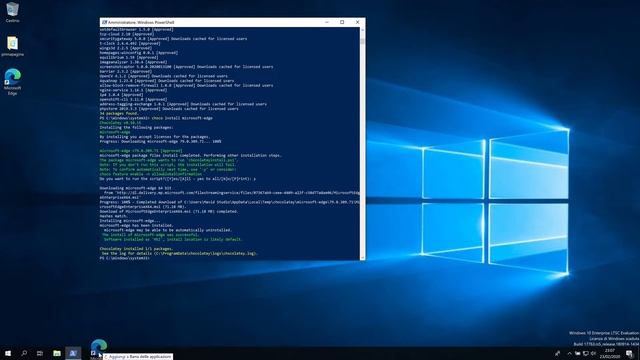This screenshot has width=640, height=360.
Task: Click 'Hashes match.' output line
Action: click(x=113, y=216)
